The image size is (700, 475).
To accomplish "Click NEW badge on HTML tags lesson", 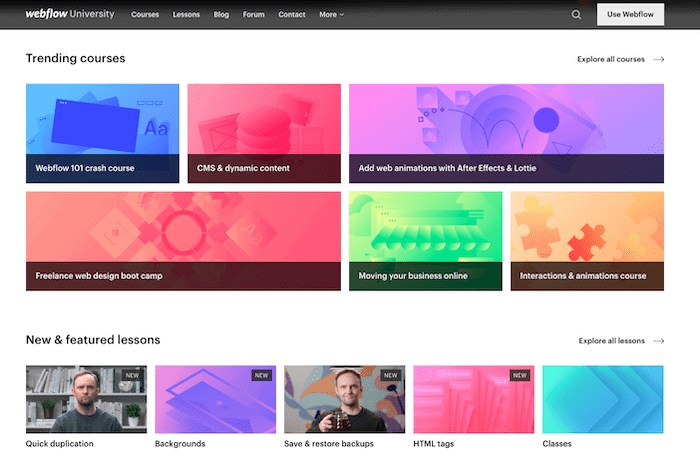I will (520, 375).
